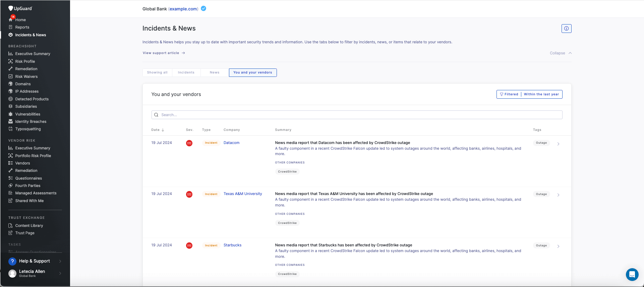The width and height of the screenshot is (644, 287).
Task: Collapse the page description section
Action: coord(561,53)
